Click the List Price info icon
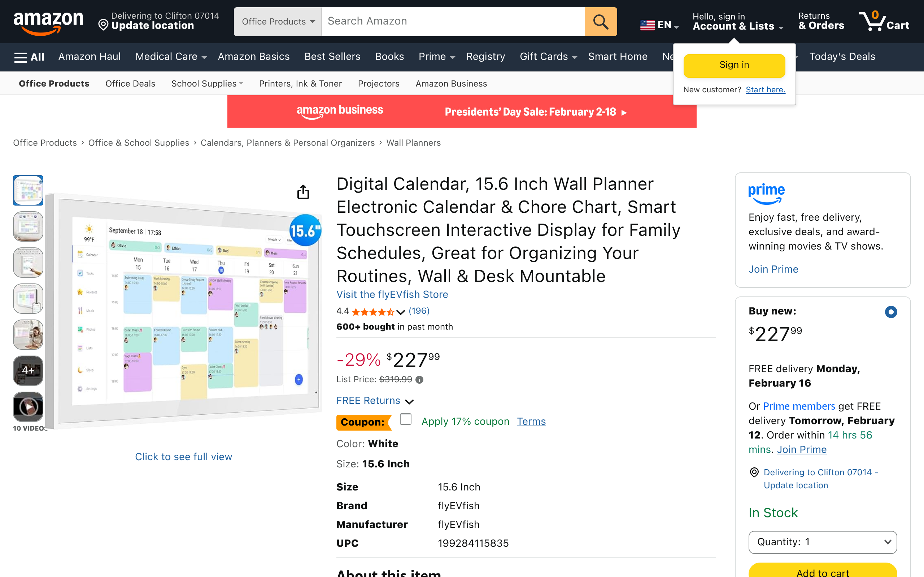This screenshot has width=924, height=577. click(419, 380)
